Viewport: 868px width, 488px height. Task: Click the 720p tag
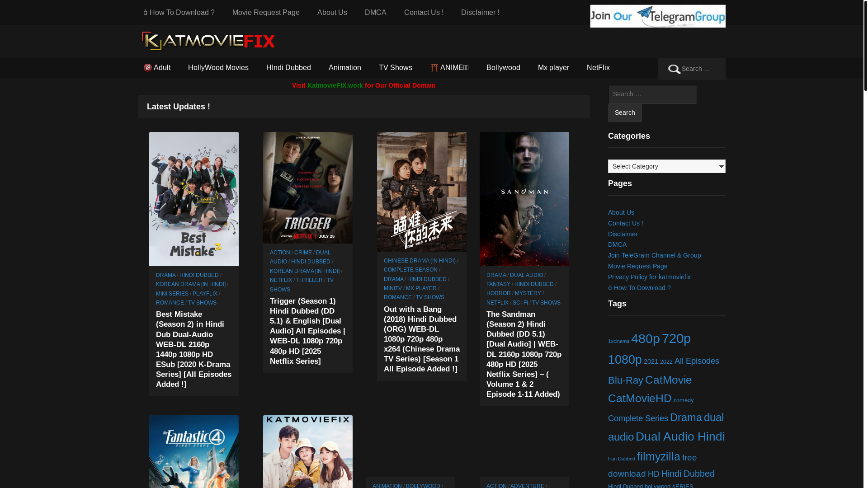pyautogui.click(x=676, y=338)
